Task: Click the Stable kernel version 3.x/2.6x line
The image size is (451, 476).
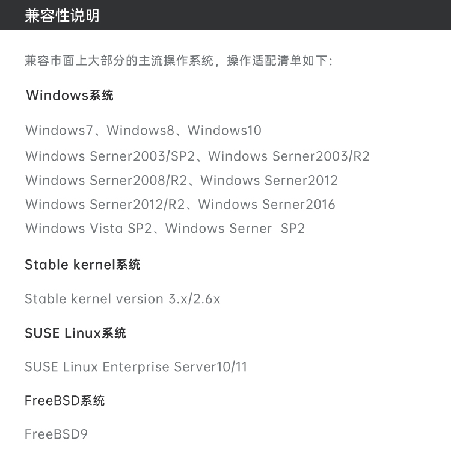Action: coord(123,298)
